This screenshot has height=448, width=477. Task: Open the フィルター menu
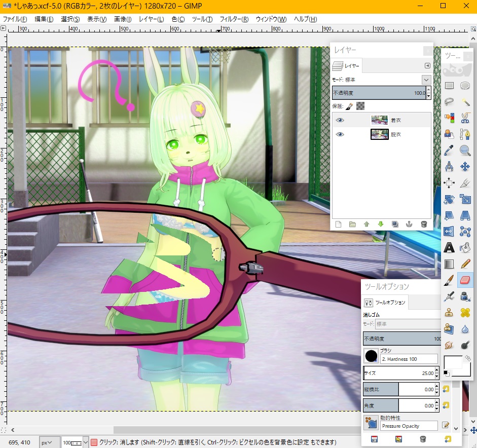(x=234, y=19)
